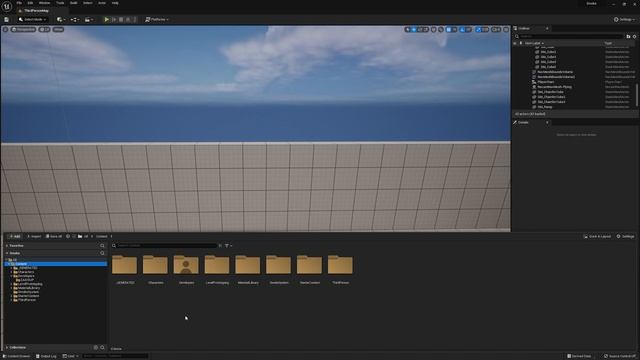Save the current level icon
The width and height of the screenshot is (640, 360).
click(7, 20)
